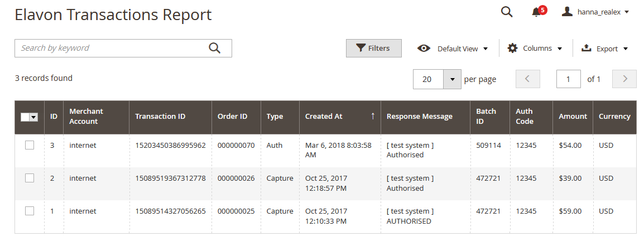
Task: Click the Export upload icon
Action: click(586, 48)
